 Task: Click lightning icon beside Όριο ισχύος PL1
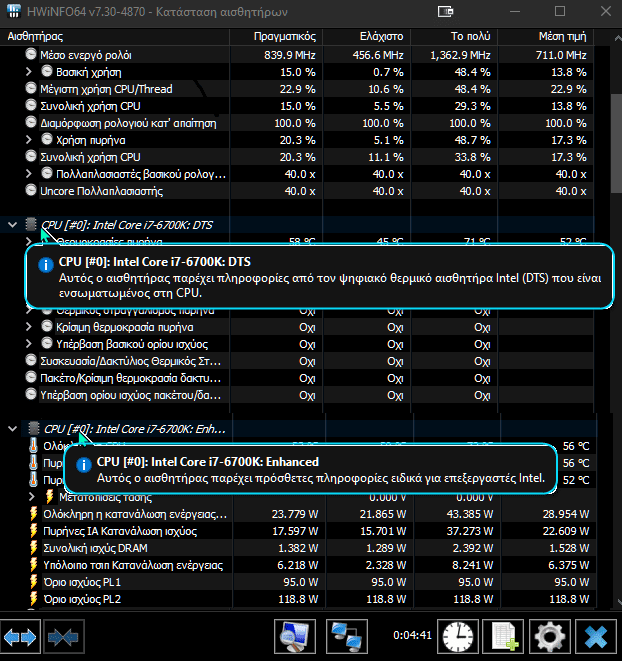[34, 582]
